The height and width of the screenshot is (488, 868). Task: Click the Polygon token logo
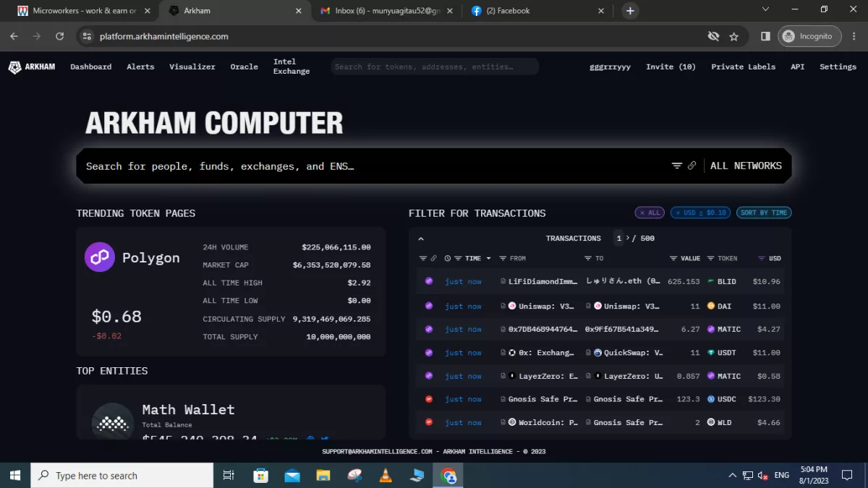pos(100,257)
